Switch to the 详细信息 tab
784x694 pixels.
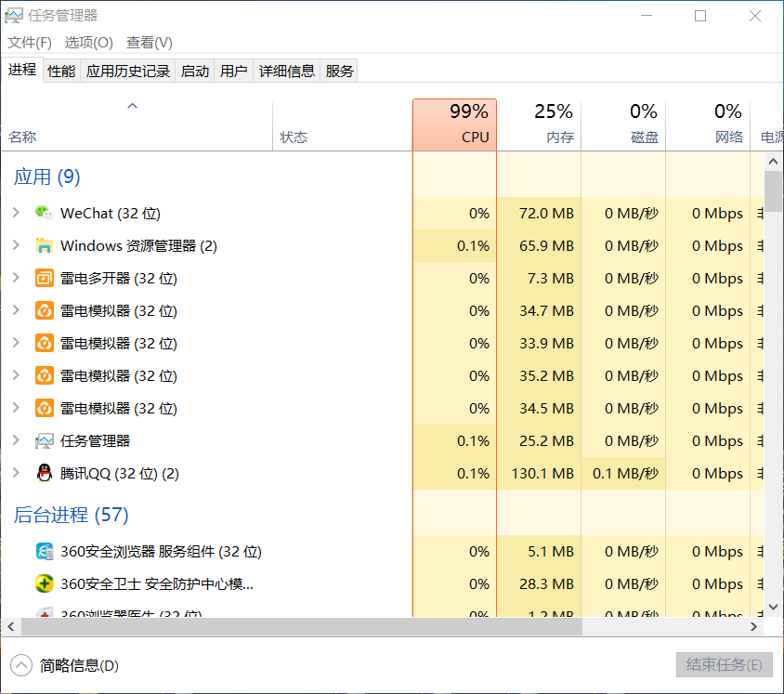[287, 71]
